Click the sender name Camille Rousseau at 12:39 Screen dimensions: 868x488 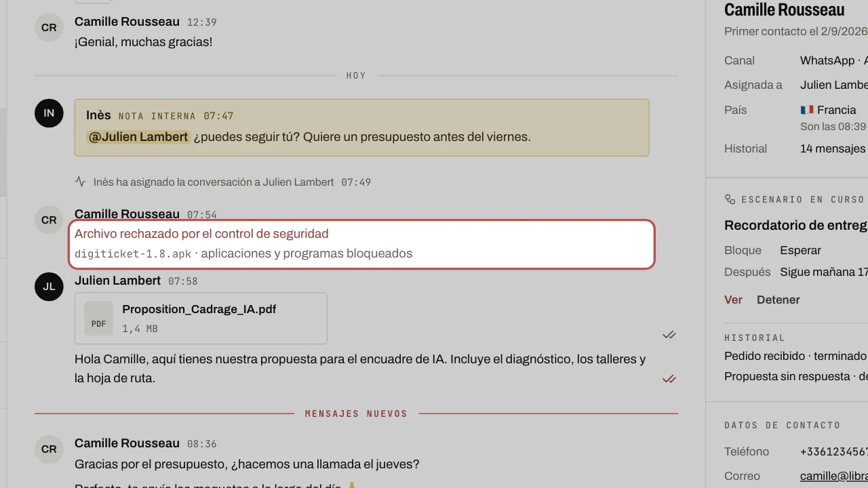tap(127, 22)
